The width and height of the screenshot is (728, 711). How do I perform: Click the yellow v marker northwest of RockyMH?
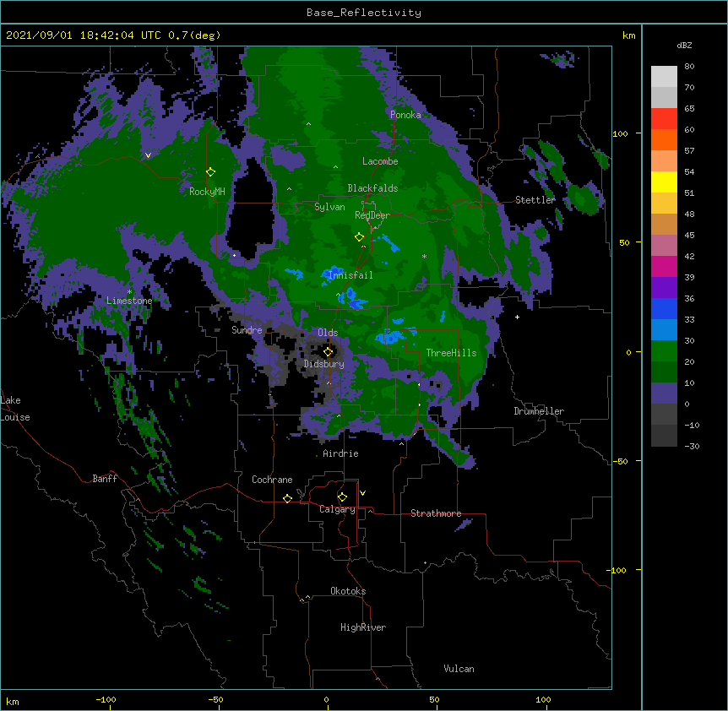148,155
